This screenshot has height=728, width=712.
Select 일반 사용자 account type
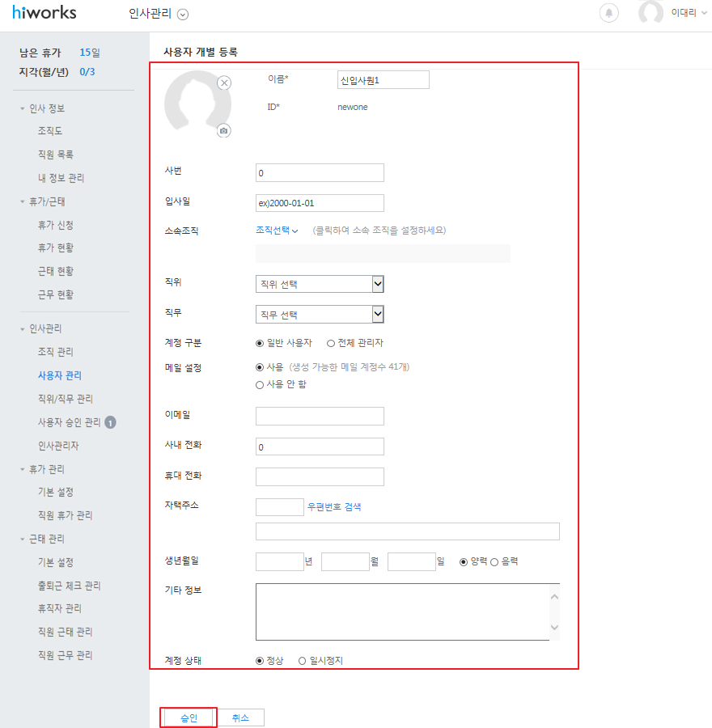click(260, 344)
